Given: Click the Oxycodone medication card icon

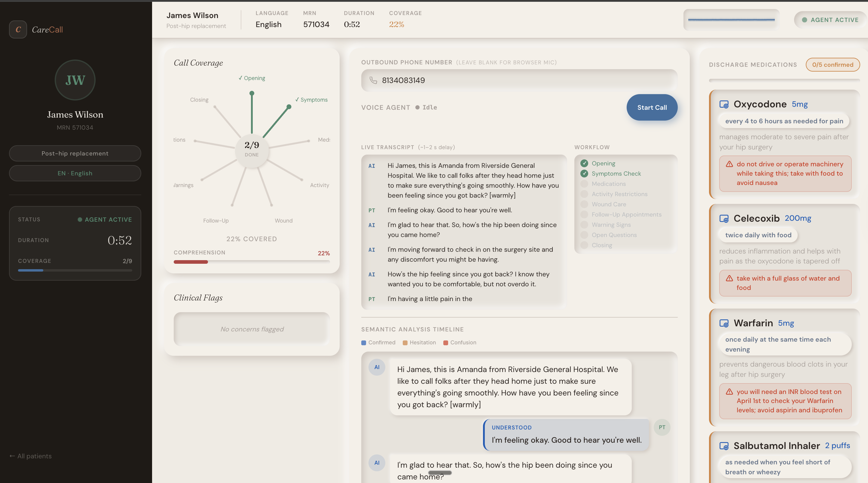Looking at the screenshot, I should (x=724, y=104).
